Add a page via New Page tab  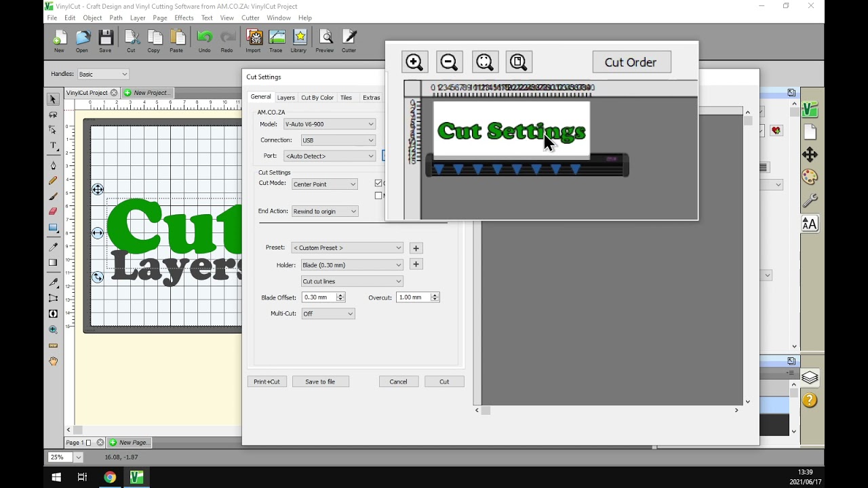click(x=130, y=443)
